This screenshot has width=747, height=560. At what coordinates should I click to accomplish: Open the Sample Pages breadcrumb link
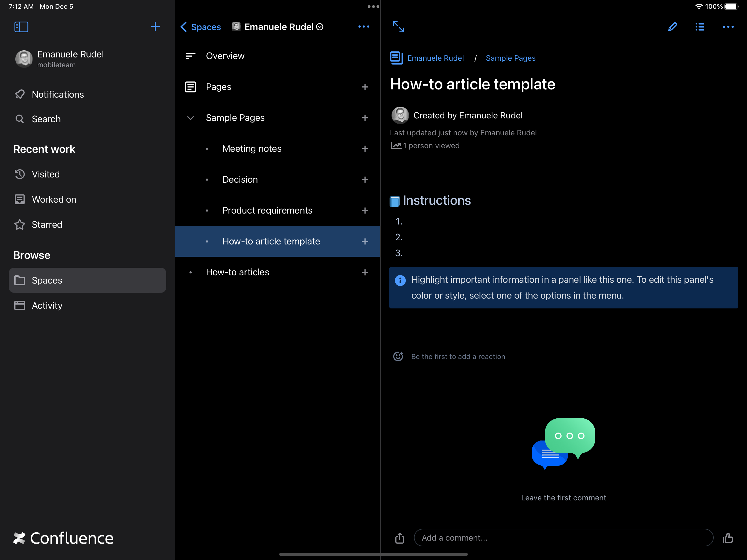coord(510,58)
